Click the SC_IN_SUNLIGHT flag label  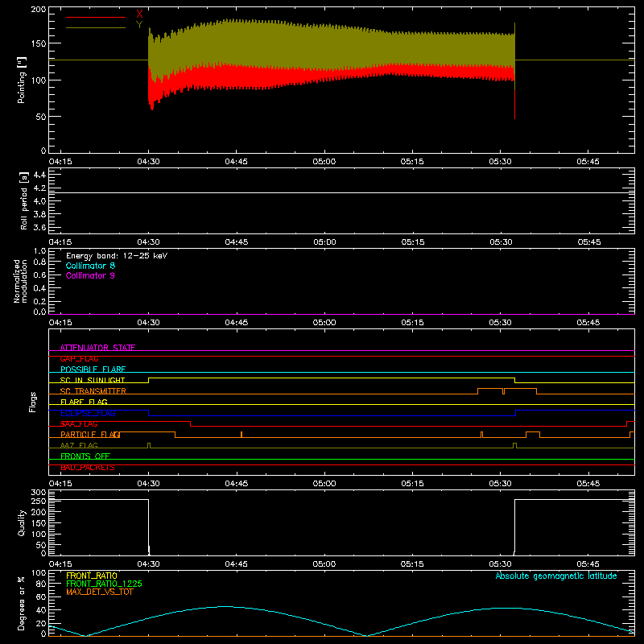tap(93, 380)
